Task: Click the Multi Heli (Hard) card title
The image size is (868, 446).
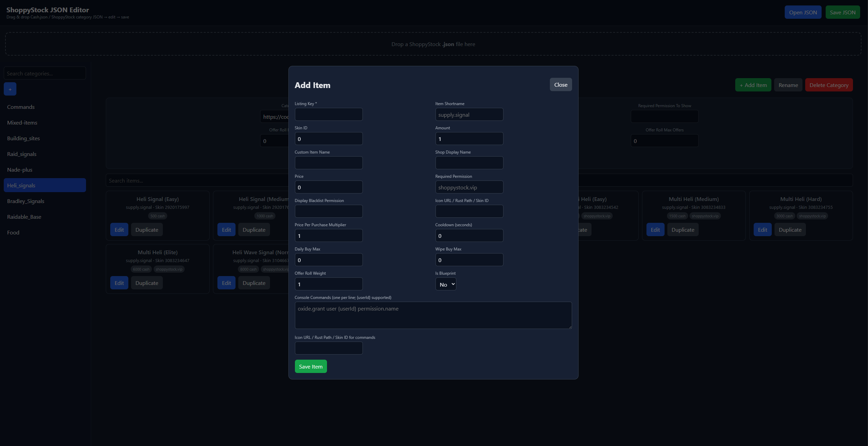Action: 801,199
